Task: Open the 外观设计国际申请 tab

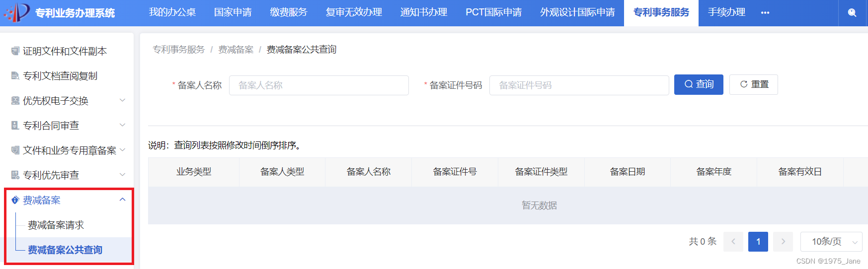Action: (578, 12)
